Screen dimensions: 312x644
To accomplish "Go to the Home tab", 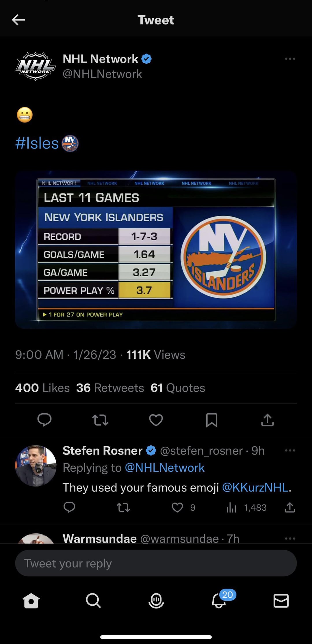I will click(31, 601).
